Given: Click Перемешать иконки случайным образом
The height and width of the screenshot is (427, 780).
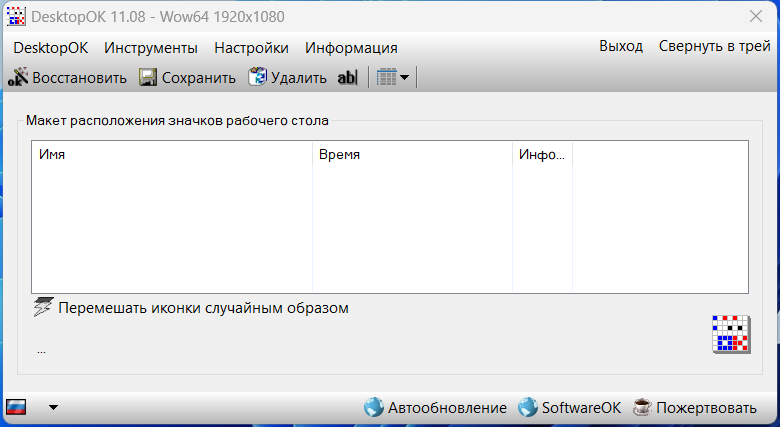Looking at the screenshot, I should pyautogui.click(x=203, y=308).
